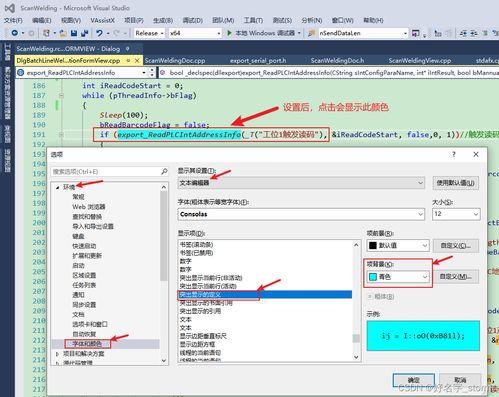Click the Save All toolbar icon

coord(84,33)
